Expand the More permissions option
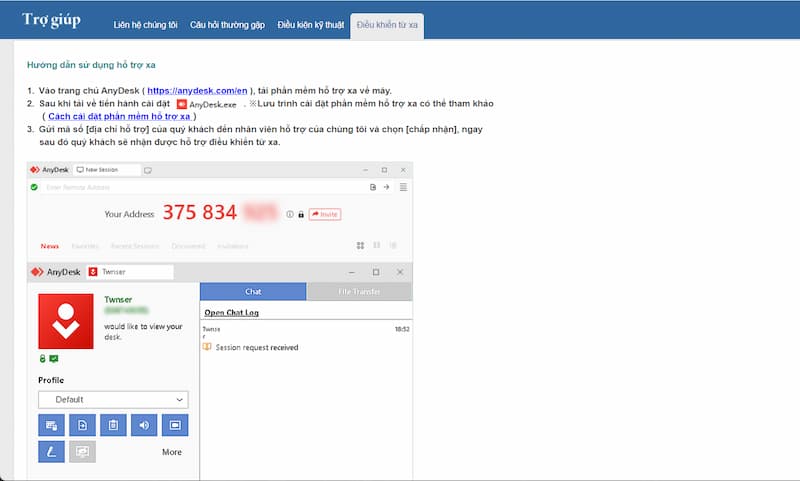Screen dimensions: 800x481 tap(172, 452)
